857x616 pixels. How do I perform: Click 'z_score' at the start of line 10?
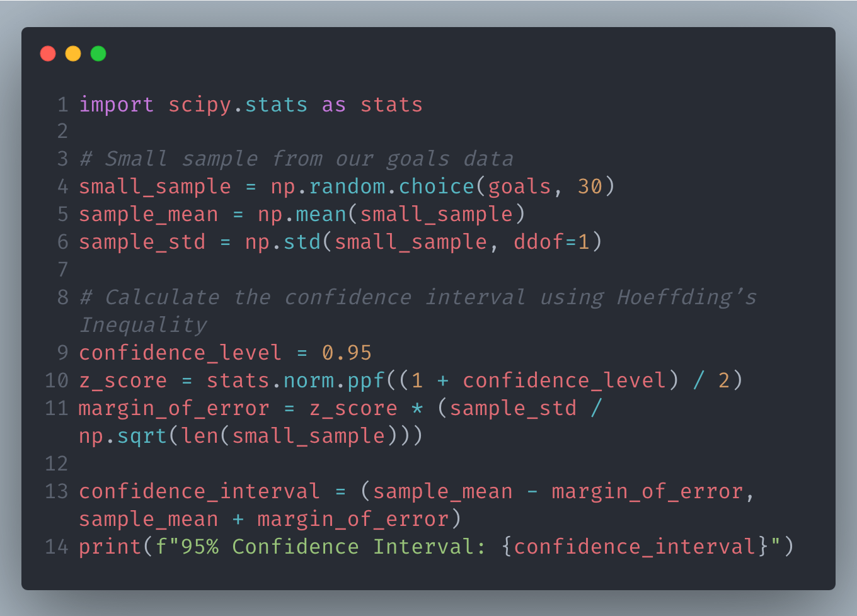(x=123, y=380)
